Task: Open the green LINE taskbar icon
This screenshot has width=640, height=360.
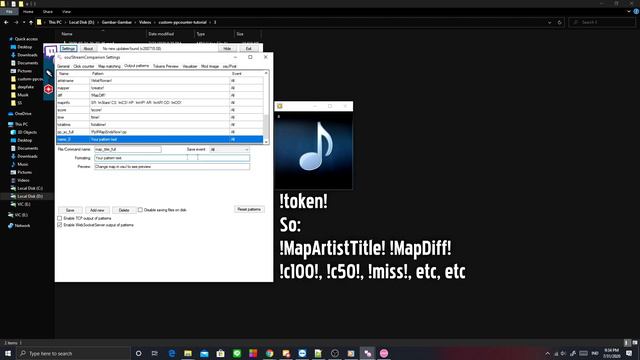Action: click(237, 353)
